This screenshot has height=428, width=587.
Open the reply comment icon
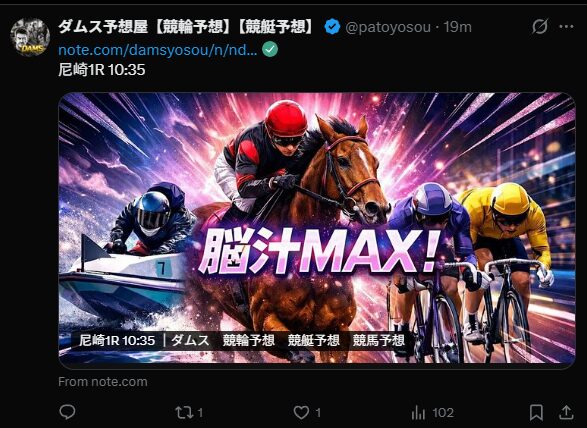(x=67, y=412)
